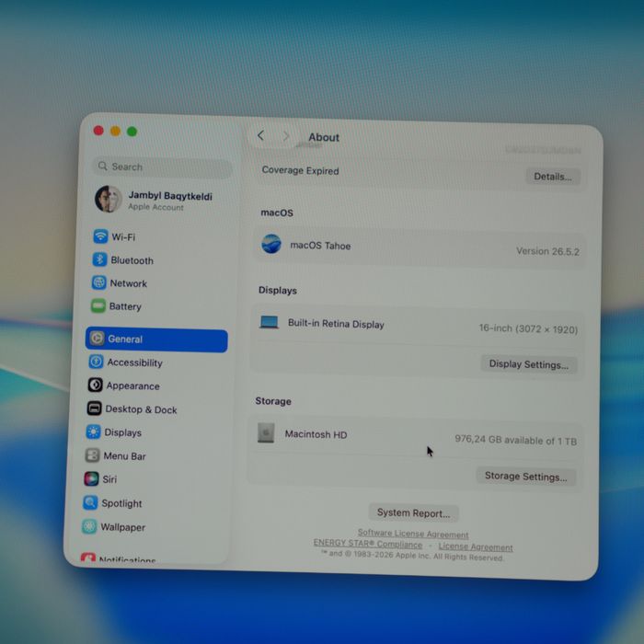644x644 pixels.
Task: Click the search magnifier icon
Action: (103, 166)
